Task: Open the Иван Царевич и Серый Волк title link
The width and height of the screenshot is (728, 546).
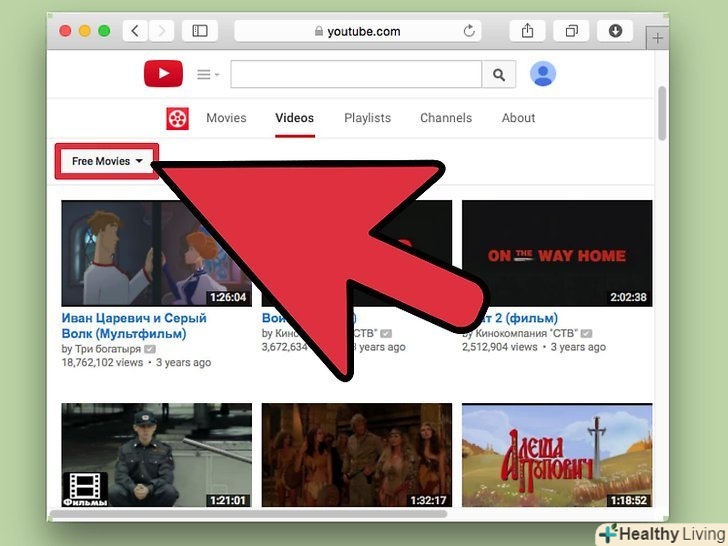Action: pyautogui.click(x=134, y=326)
